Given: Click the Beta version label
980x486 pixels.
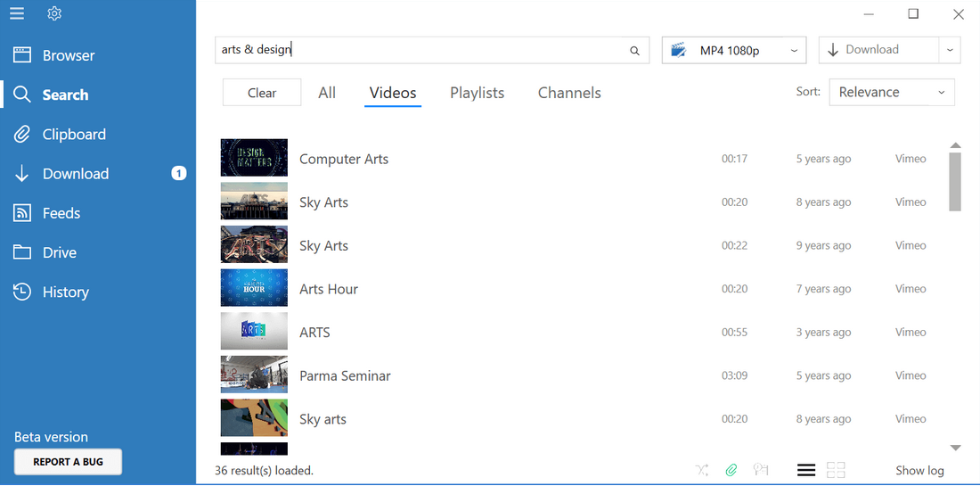Looking at the screenshot, I should pos(52,437).
